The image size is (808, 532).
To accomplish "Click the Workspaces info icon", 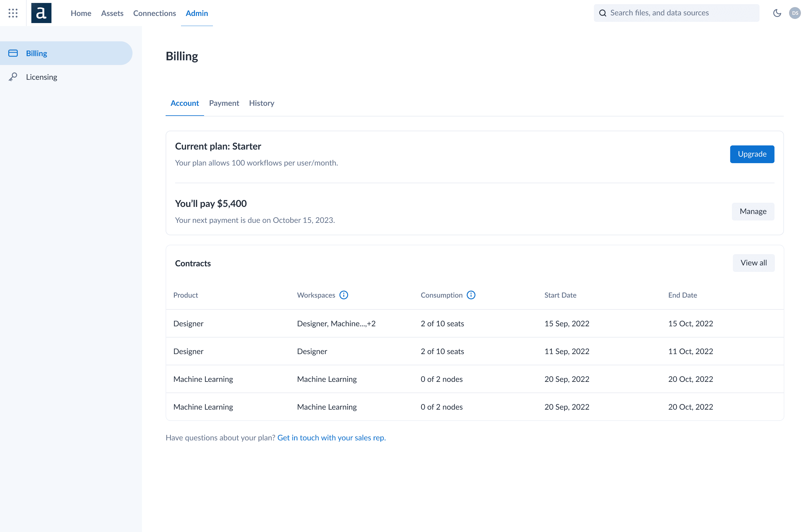I will click(x=344, y=295).
